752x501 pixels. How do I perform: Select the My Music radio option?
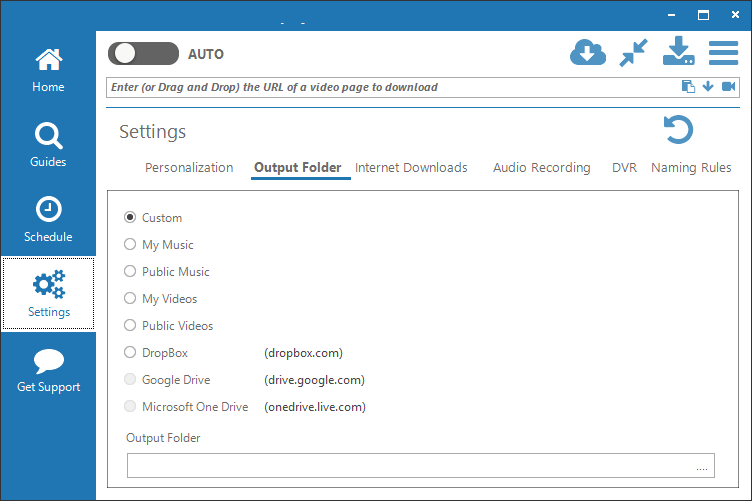pyautogui.click(x=130, y=245)
